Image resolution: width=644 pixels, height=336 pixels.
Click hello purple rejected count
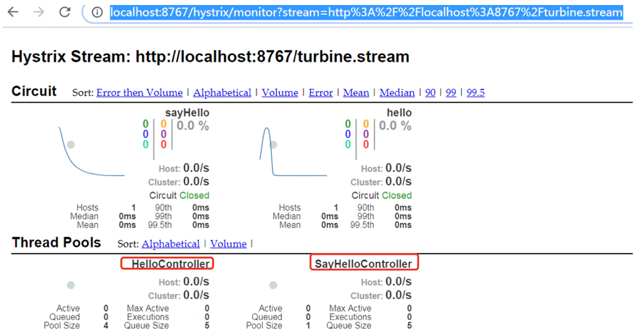pyautogui.click(x=366, y=134)
